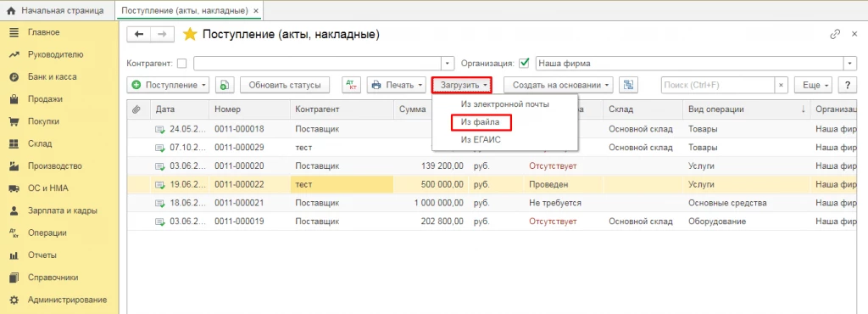Expand the Контрагент dropdown arrow
The height and width of the screenshot is (314, 868).
pos(448,63)
